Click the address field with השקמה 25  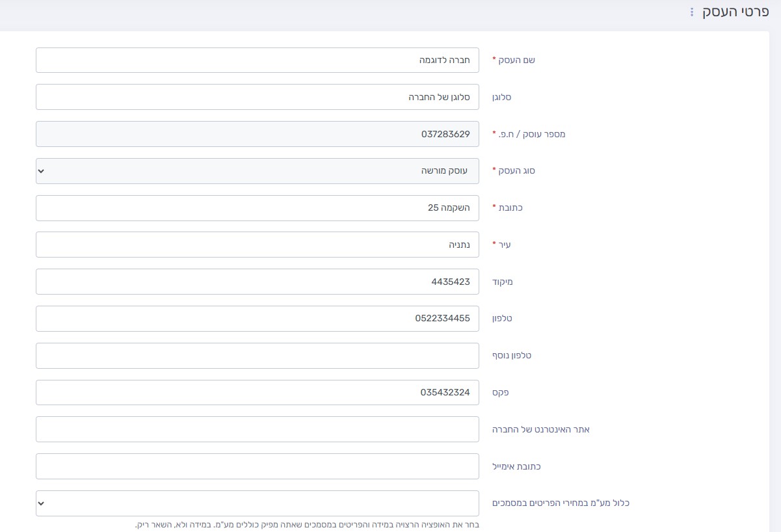[257, 208]
